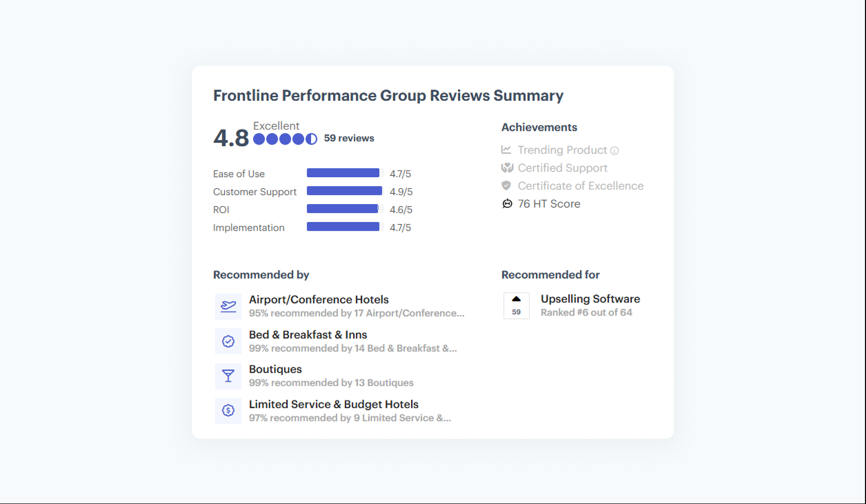Upvote using the 59 arrow box

517,305
